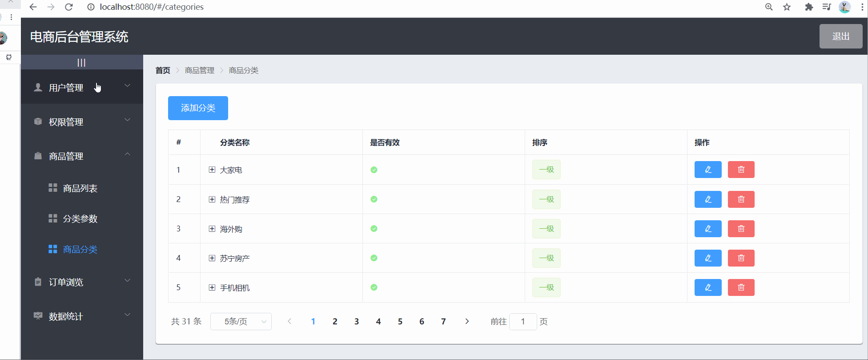Click the delete button for 热门推荐 row

pyautogui.click(x=741, y=199)
